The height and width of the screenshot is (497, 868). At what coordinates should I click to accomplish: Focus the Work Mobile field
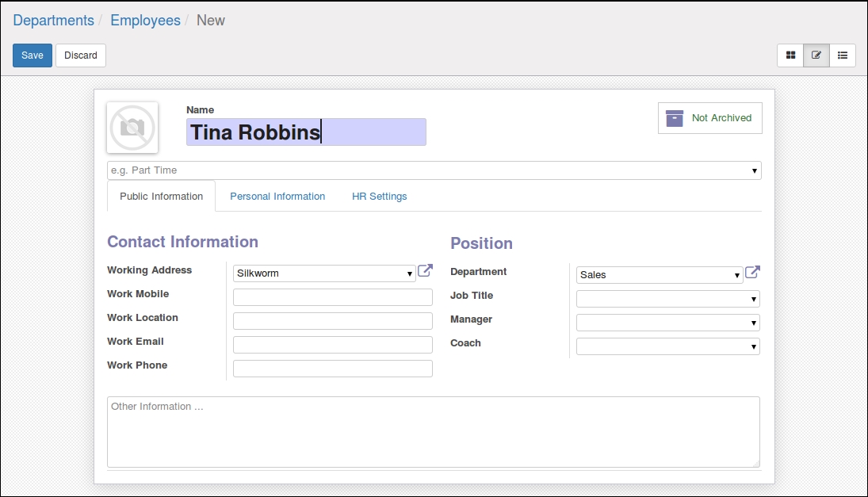[x=333, y=297]
